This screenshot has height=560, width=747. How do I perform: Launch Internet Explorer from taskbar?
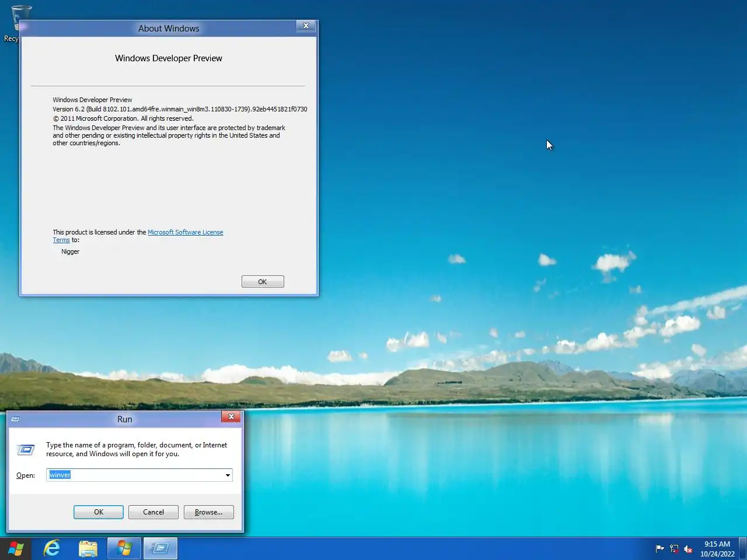point(53,548)
